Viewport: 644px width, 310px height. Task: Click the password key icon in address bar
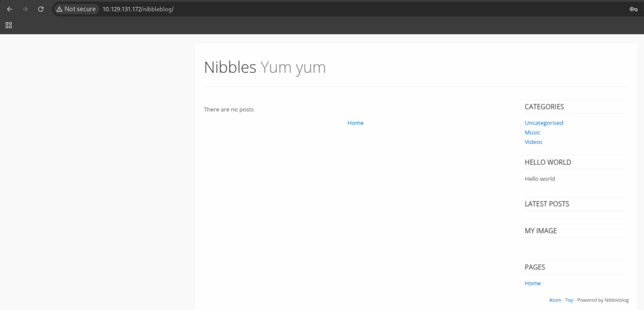click(633, 9)
